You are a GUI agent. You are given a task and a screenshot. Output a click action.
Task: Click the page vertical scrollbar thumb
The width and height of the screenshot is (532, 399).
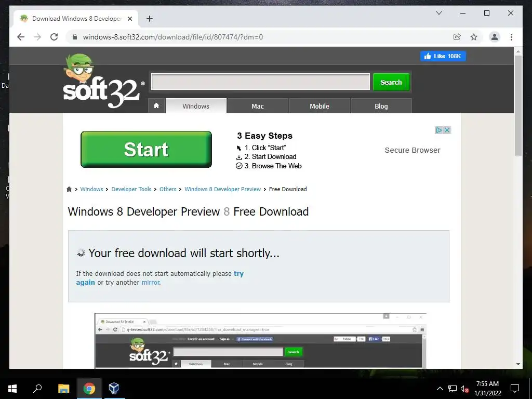pos(518,105)
